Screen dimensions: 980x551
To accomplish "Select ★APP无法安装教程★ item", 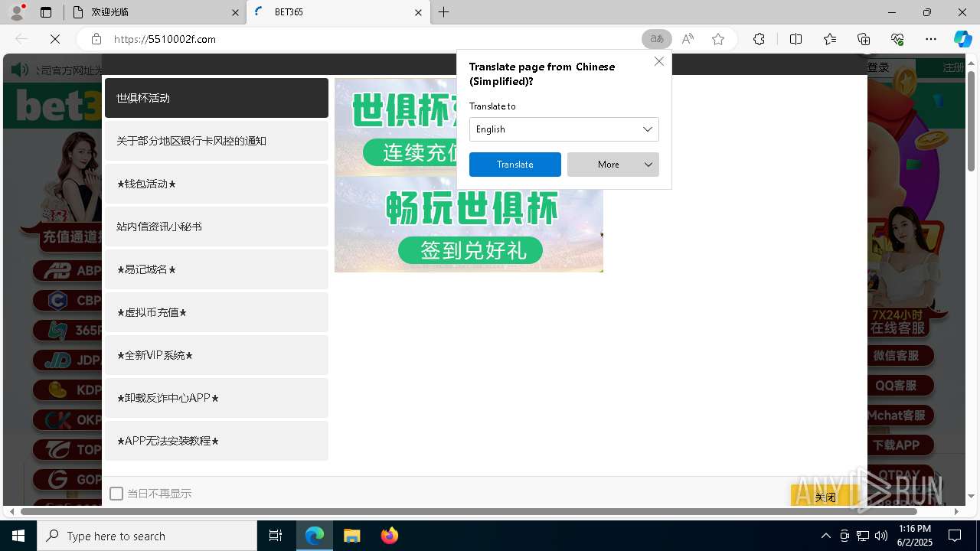I will (217, 441).
